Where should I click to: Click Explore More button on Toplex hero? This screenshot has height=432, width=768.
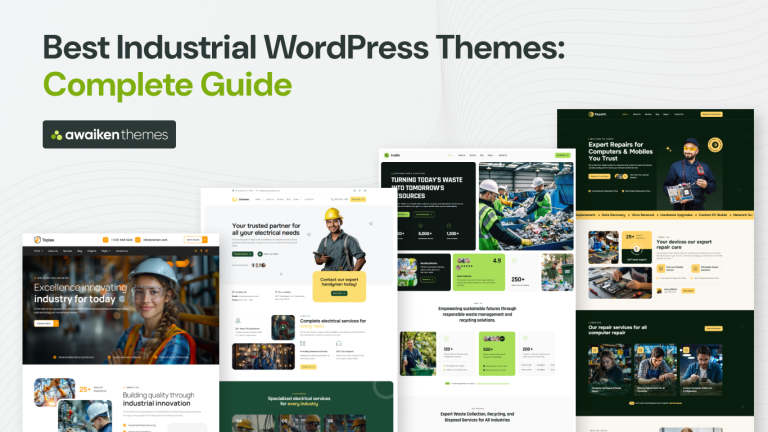pyautogui.click(x=46, y=323)
